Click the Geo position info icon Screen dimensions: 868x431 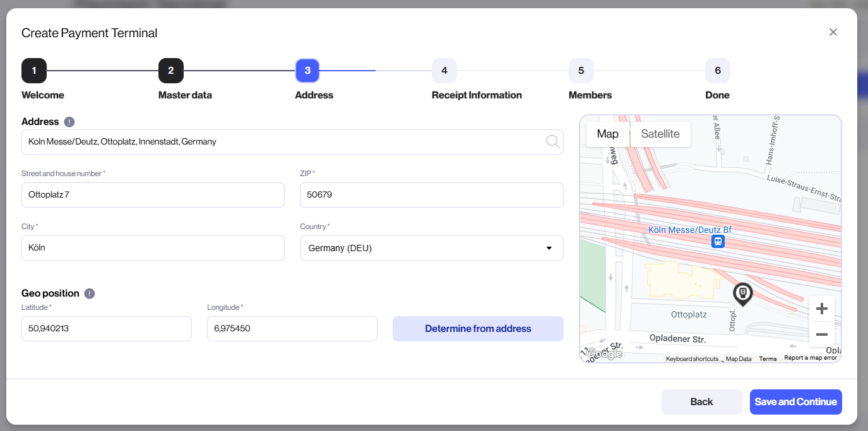tap(90, 293)
